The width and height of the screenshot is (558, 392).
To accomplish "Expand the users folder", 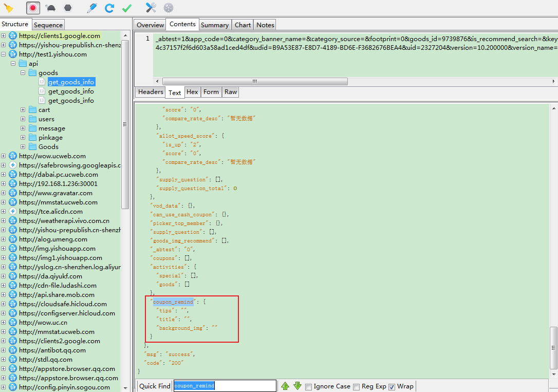I will [x=23, y=119].
